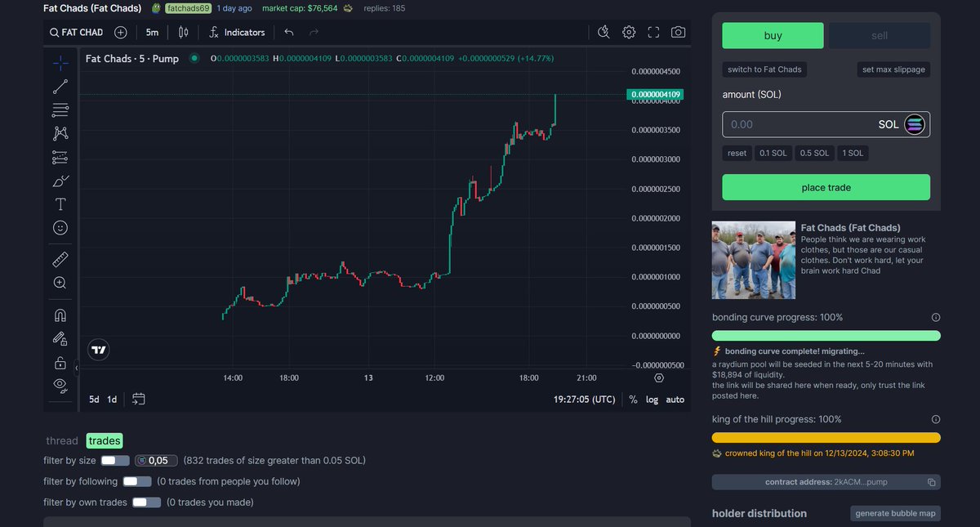Set chart range to 1d
980x527 pixels.
[x=112, y=400]
